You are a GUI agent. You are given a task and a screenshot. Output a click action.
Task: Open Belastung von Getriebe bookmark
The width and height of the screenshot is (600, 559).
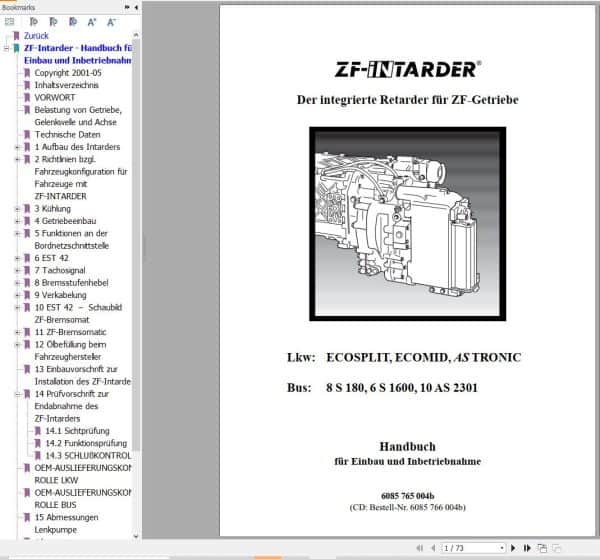tap(78, 116)
